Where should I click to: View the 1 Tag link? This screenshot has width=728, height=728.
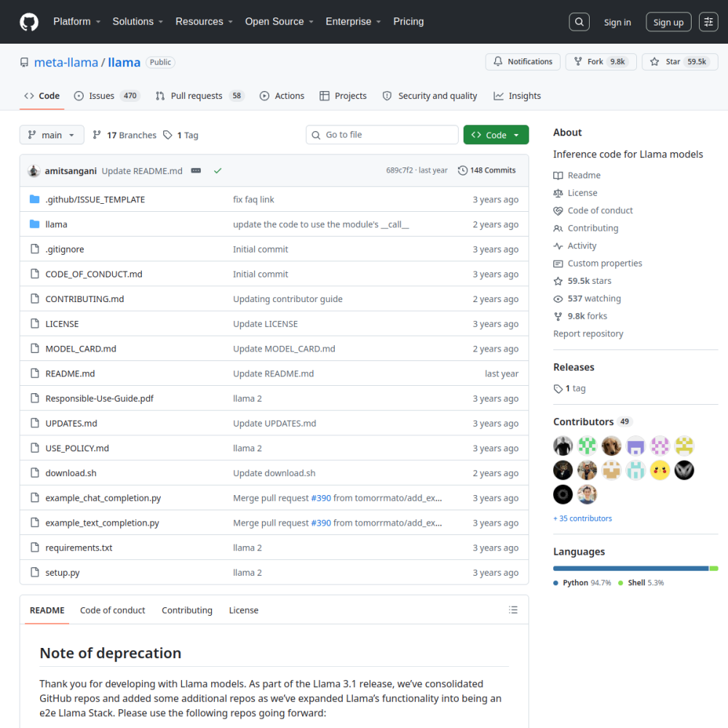[181, 135]
